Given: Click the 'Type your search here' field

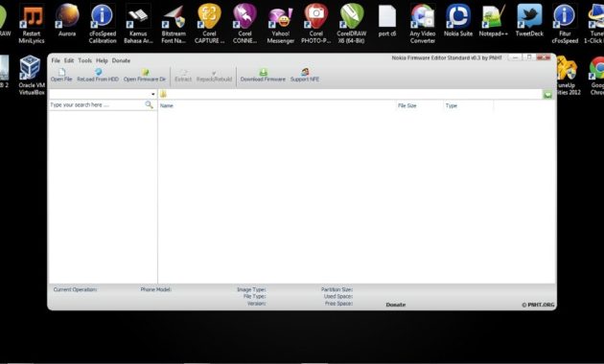Looking at the screenshot, I should [96, 104].
